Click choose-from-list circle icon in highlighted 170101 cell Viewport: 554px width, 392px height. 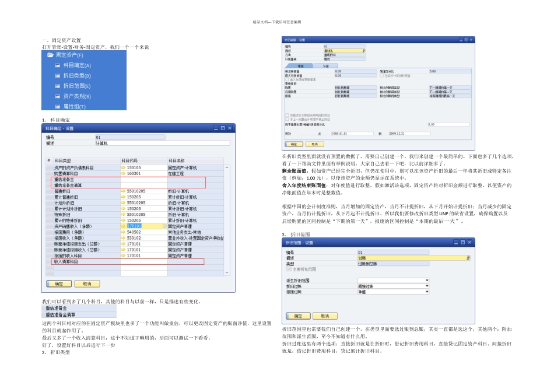[x=164, y=226]
